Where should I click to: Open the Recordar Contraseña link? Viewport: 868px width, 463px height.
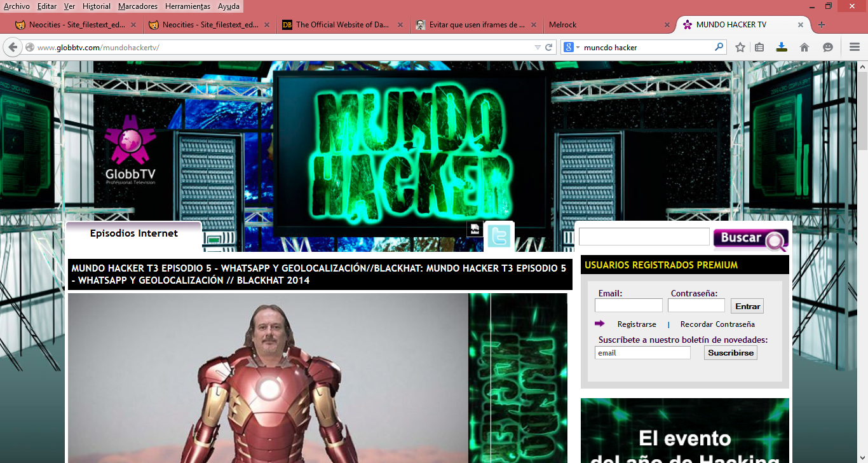(717, 324)
